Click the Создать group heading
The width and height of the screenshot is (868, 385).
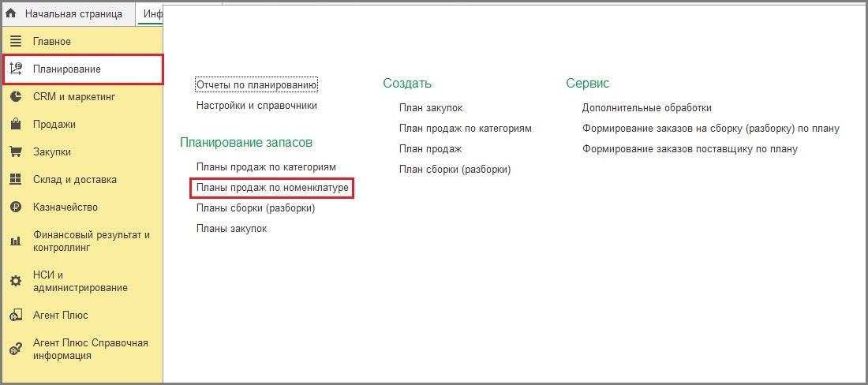click(407, 83)
